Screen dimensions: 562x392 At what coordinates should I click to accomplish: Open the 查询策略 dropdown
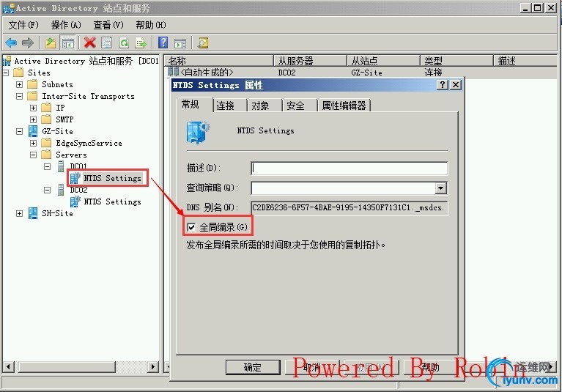pyautogui.click(x=441, y=188)
